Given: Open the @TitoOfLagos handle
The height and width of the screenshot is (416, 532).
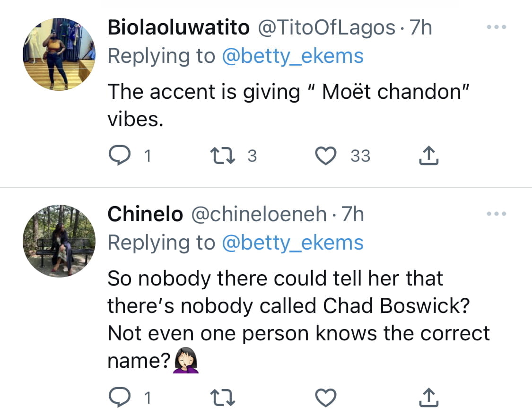Looking at the screenshot, I should pos(327,27).
